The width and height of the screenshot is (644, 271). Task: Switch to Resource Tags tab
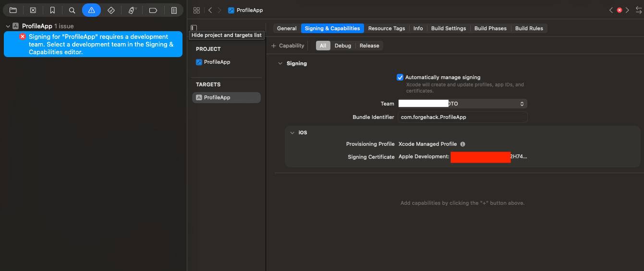[x=387, y=28]
